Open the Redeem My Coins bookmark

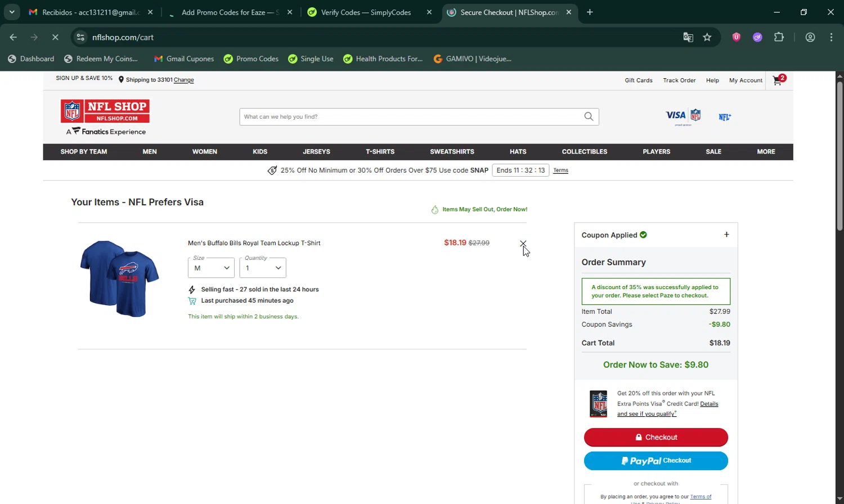(x=101, y=58)
